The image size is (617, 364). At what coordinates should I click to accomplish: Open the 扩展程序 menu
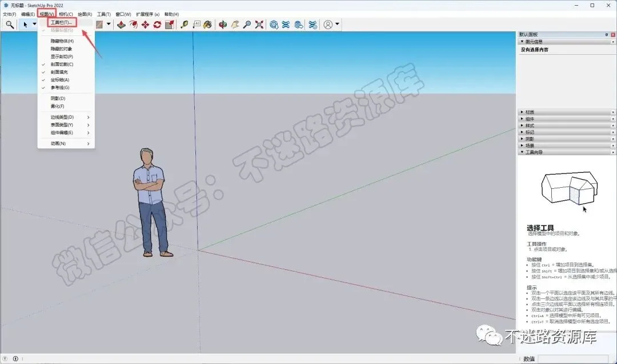(x=147, y=14)
